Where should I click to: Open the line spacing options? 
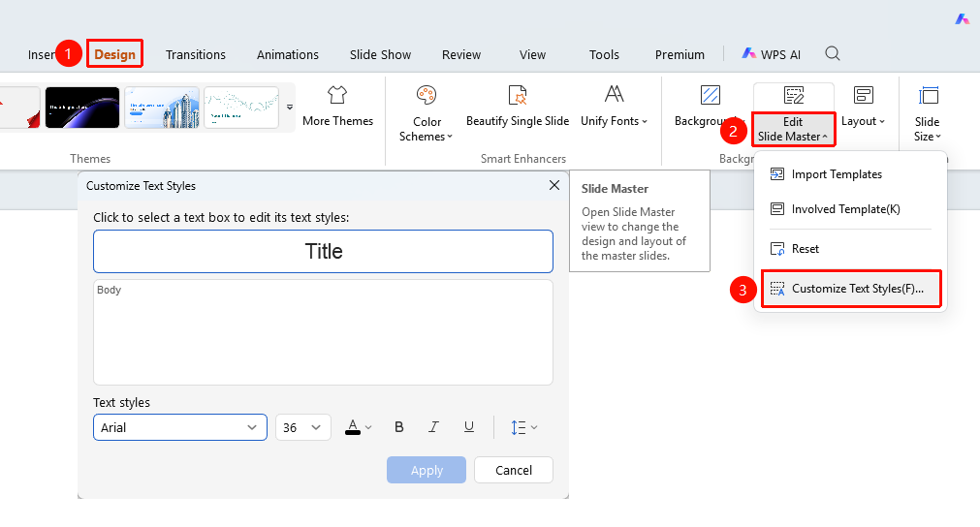pyautogui.click(x=523, y=427)
